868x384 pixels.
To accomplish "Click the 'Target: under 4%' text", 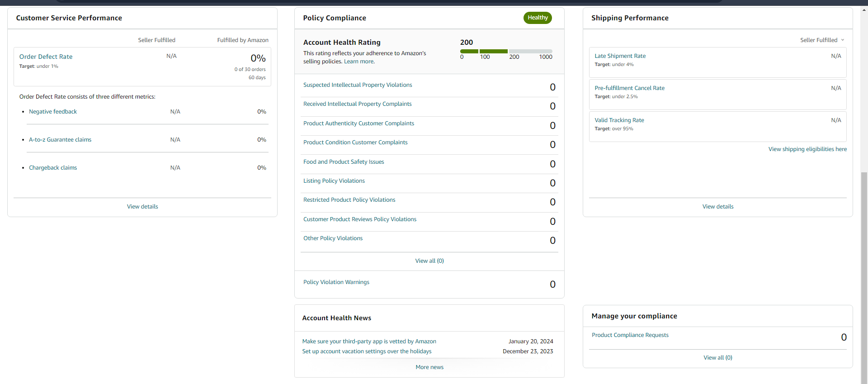I will (x=614, y=65).
